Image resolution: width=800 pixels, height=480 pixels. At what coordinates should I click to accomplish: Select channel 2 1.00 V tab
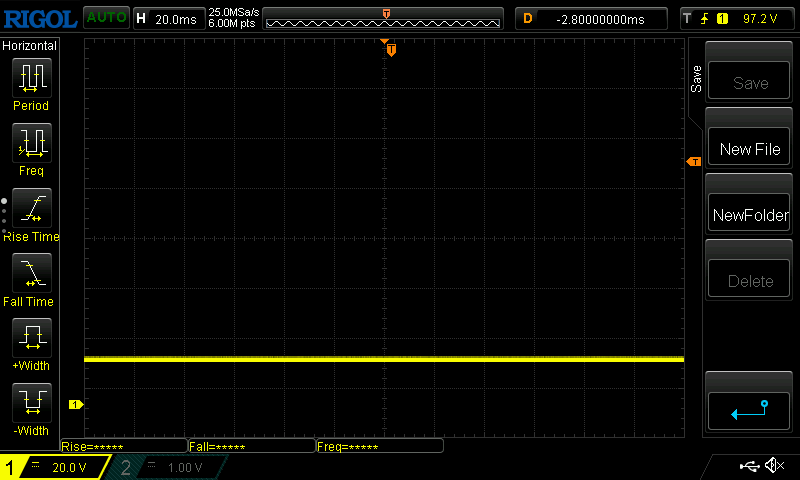click(x=168, y=467)
